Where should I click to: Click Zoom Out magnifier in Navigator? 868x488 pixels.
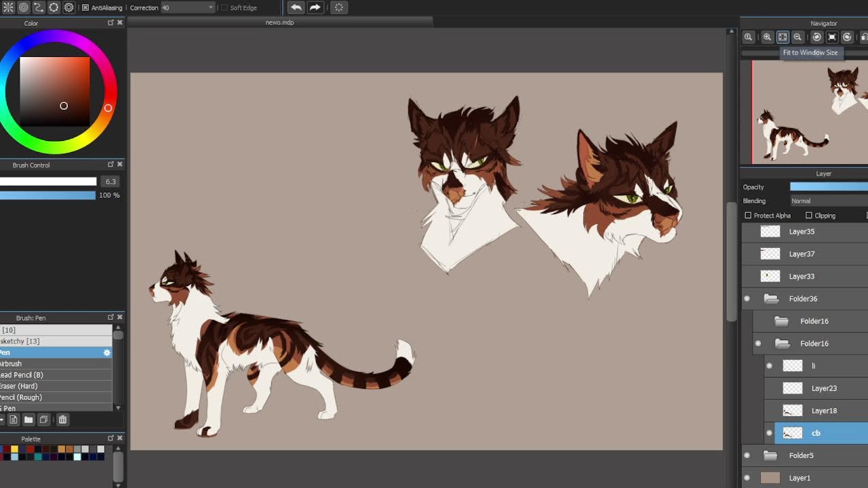coord(797,37)
